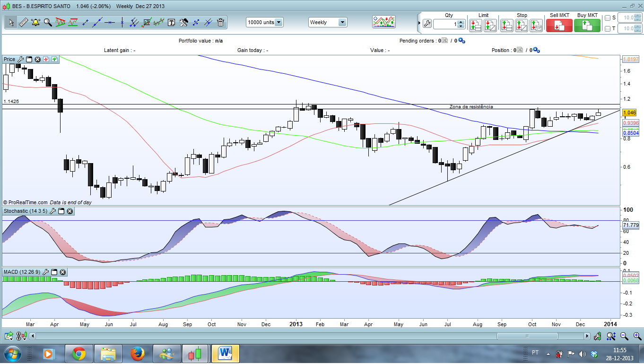The height and width of the screenshot is (364, 644).
Task: Click the trash can delete-objects icon
Action: pyautogui.click(x=220, y=22)
